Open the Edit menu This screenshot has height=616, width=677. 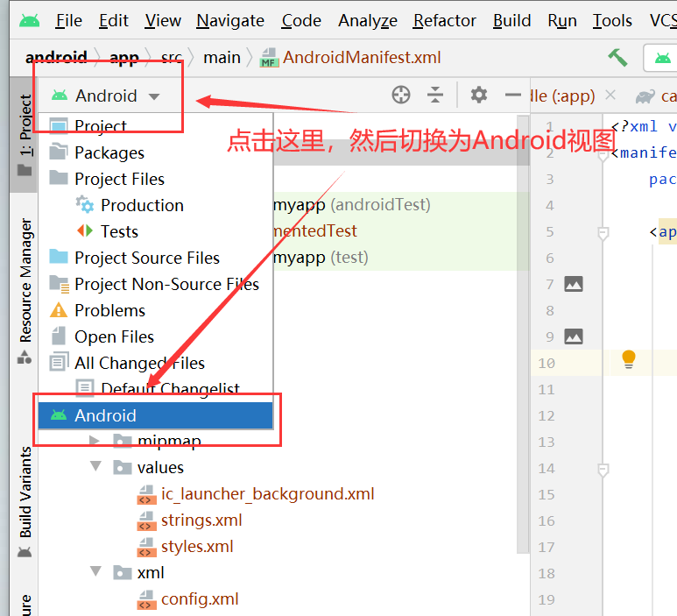pyautogui.click(x=114, y=21)
